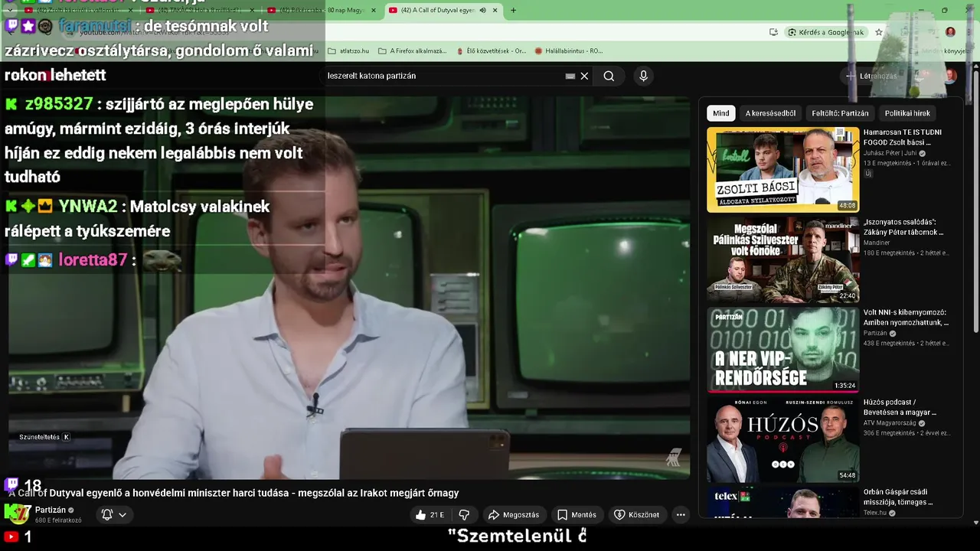The width and height of the screenshot is (980, 551).
Task: Click title 'Húzós podcast / Bevetésen a magyar'
Action: click(900, 407)
